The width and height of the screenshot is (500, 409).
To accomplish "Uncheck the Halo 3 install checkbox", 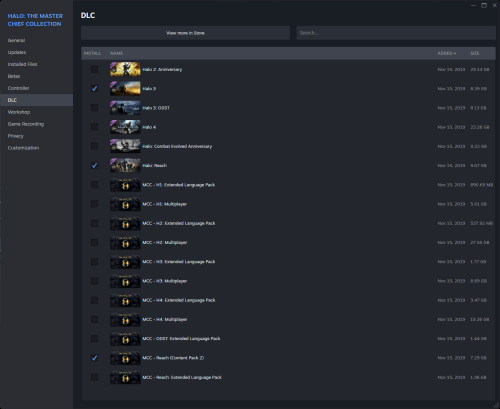I will [94, 89].
